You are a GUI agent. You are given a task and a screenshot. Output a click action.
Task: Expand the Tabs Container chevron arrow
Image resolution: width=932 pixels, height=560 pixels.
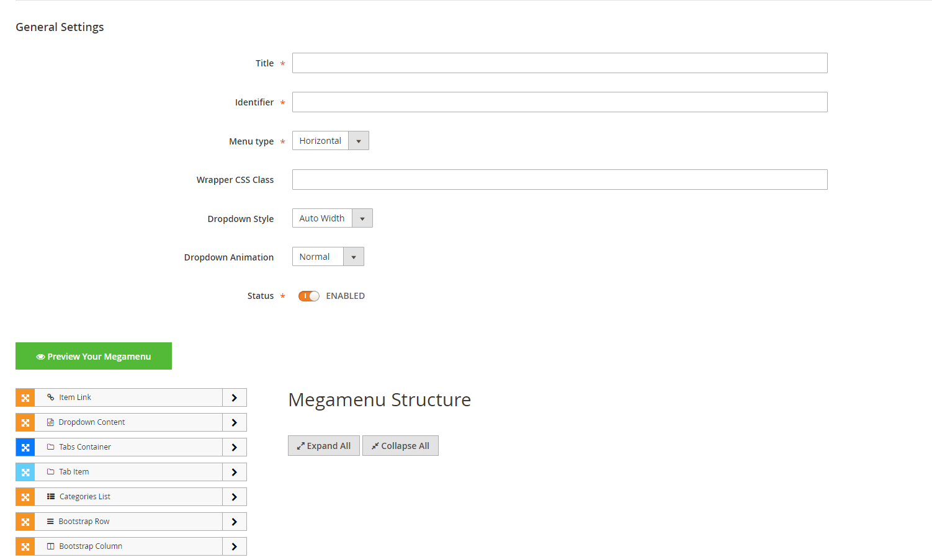(x=235, y=447)
